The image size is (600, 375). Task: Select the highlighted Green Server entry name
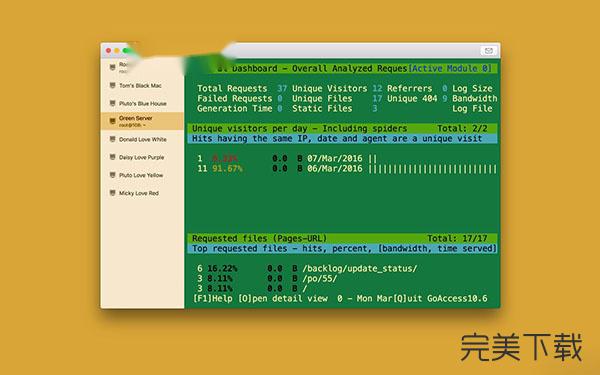point(135,118)
